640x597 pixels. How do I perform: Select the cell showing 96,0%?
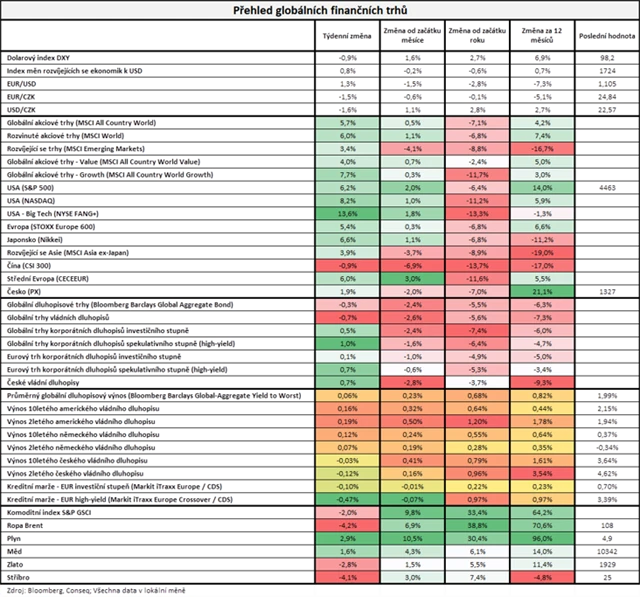click(x=543, y=538)
